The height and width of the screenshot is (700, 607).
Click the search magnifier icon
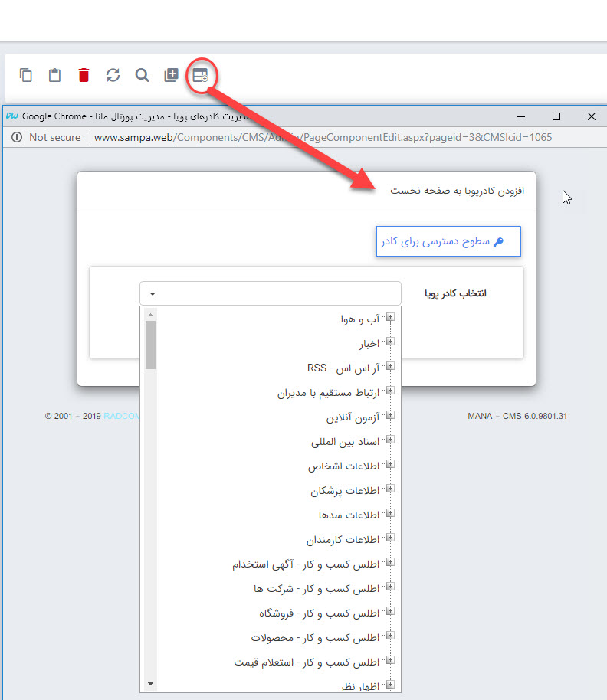[142, 75]
